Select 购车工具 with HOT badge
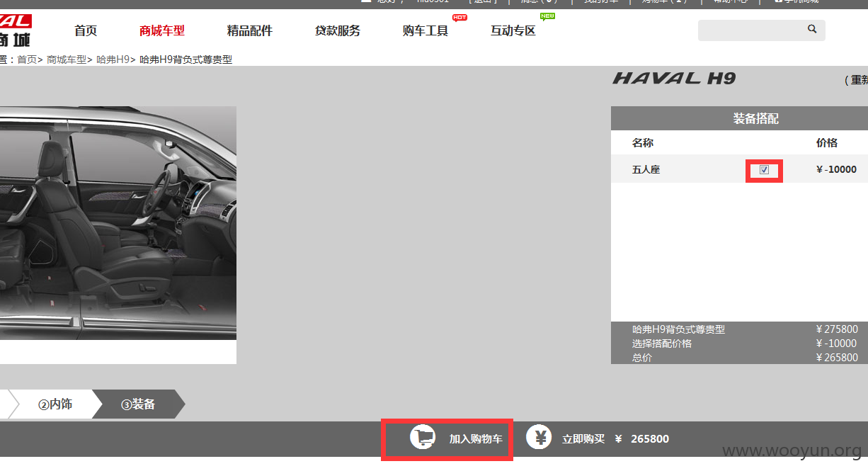868x471 pixels. (x=426, y=30)
